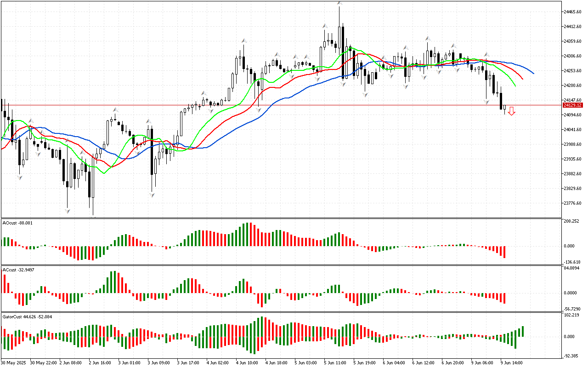This screenshot has height=368, width=588.
Task: Click the current price tag 24129.12
Action: (572, 105)
